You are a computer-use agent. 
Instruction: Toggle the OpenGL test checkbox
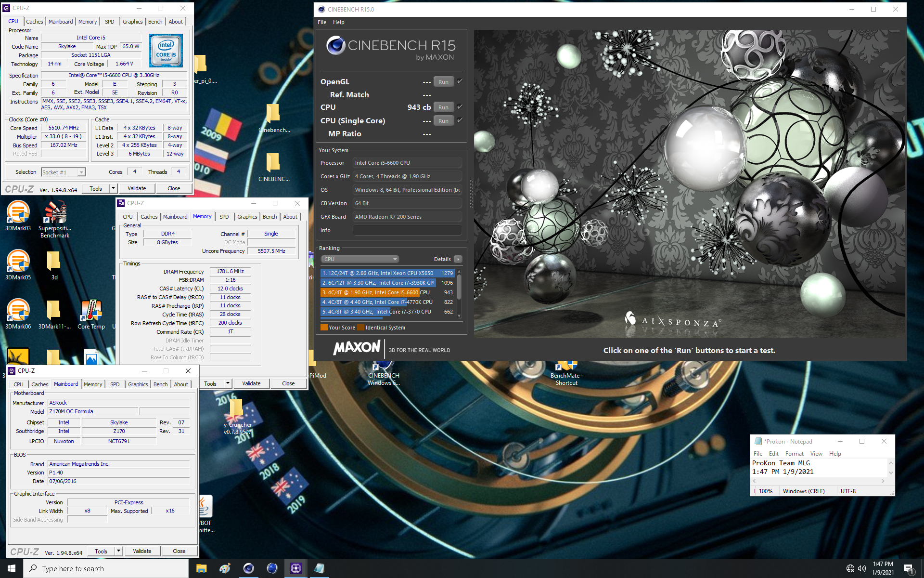pos(460,81)
